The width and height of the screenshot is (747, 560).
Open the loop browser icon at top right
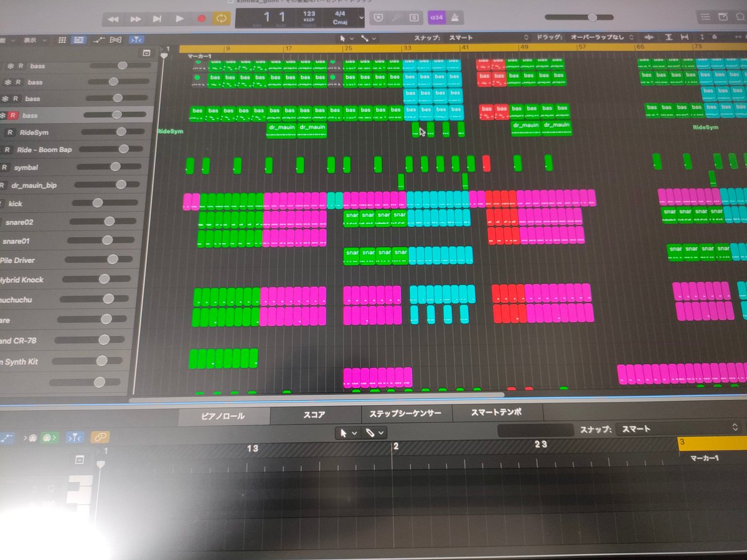(x=740, y=17)
